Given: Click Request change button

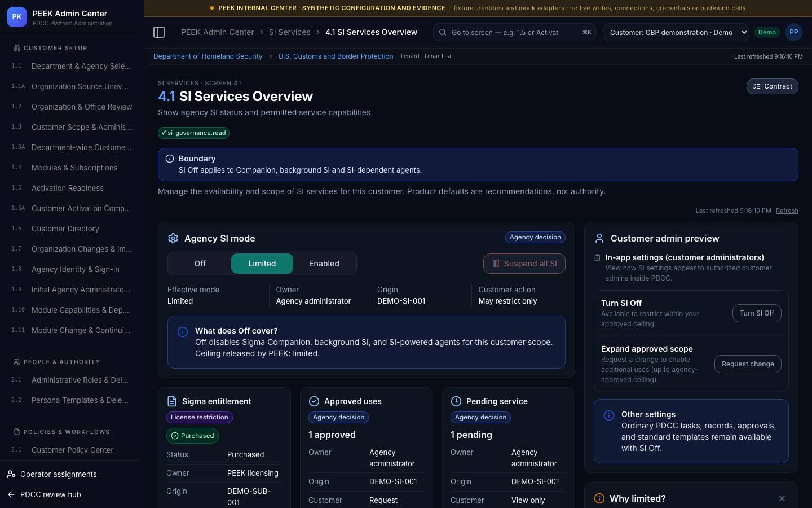Looking at the screenshot, I should click(x=748, y=364).
